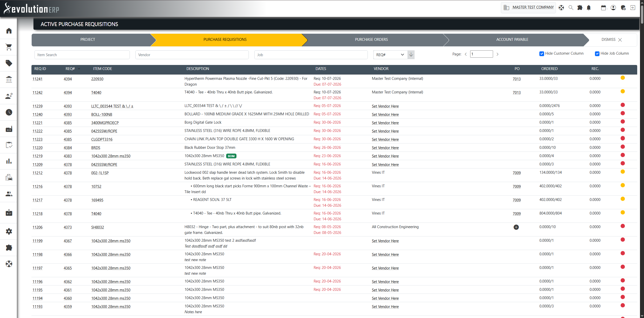Open the price tag sidebar icon
The width and height of the screenshot is (644, 318).
coord(9,63)
